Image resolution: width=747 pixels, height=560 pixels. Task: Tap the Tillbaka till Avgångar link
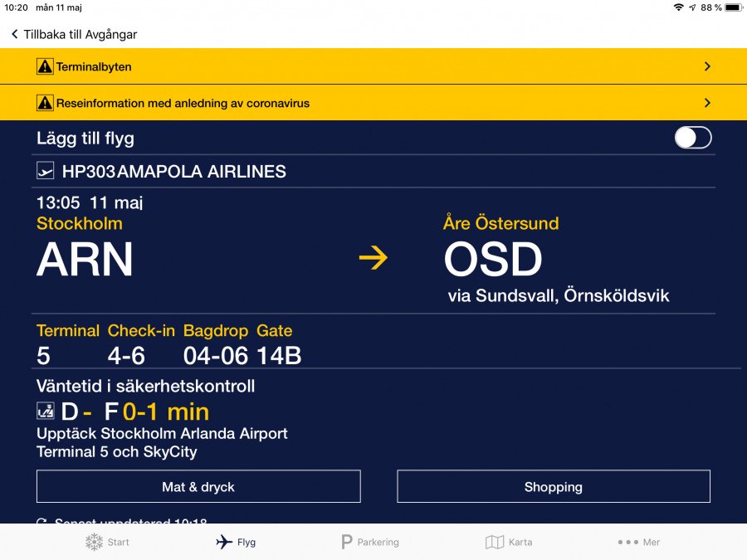(80, 35)
